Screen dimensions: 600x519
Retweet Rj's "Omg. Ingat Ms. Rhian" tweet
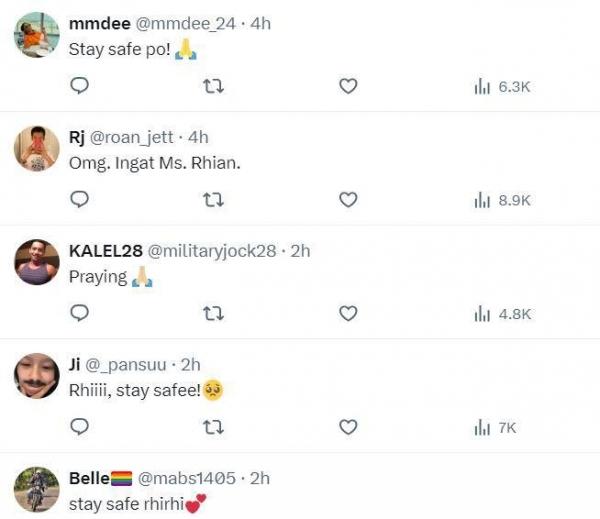click(213, 200)
